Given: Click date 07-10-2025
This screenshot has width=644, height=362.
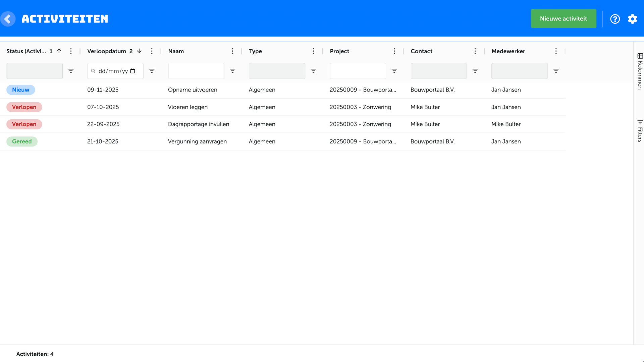Looking at the screenshot, I should (x=103, y=107).
